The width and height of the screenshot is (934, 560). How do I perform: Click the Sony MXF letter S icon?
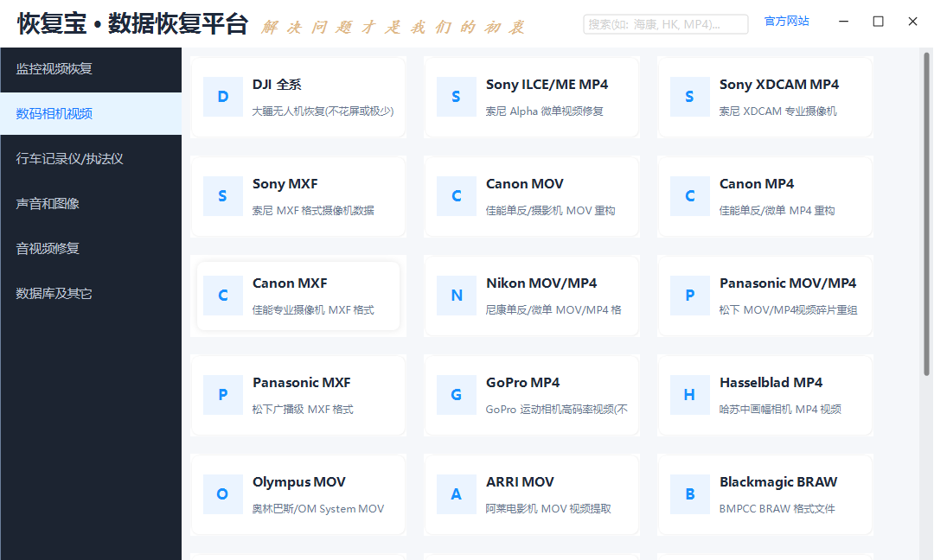pos(223,196)
